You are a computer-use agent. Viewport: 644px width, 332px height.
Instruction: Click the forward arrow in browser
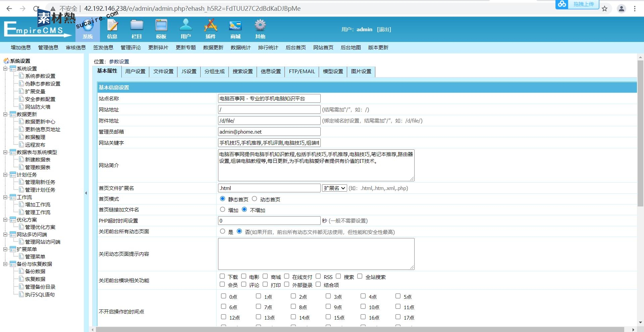click(x=22, y=9)
